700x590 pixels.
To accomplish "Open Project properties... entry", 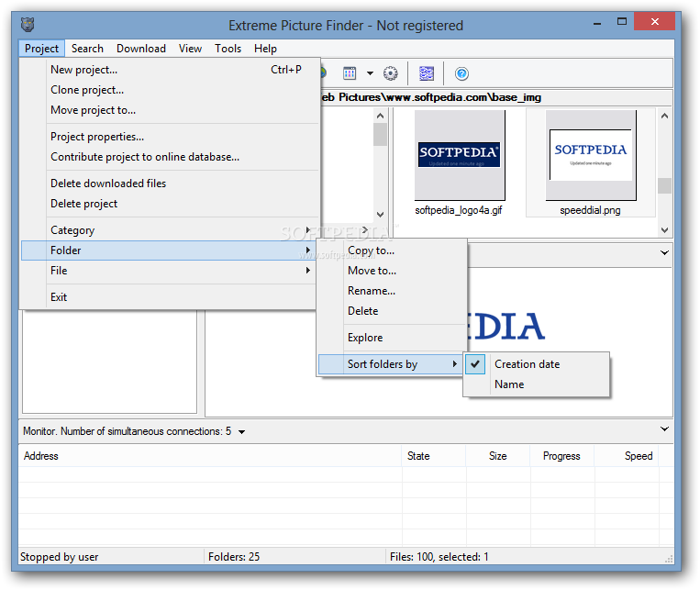I will click(x=170, y=137).
